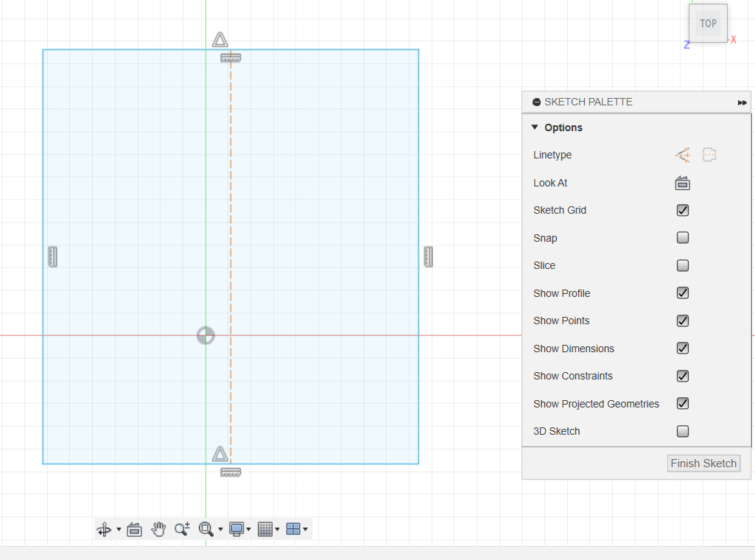Collapse the Options section triangle

[x=535, y=127]
